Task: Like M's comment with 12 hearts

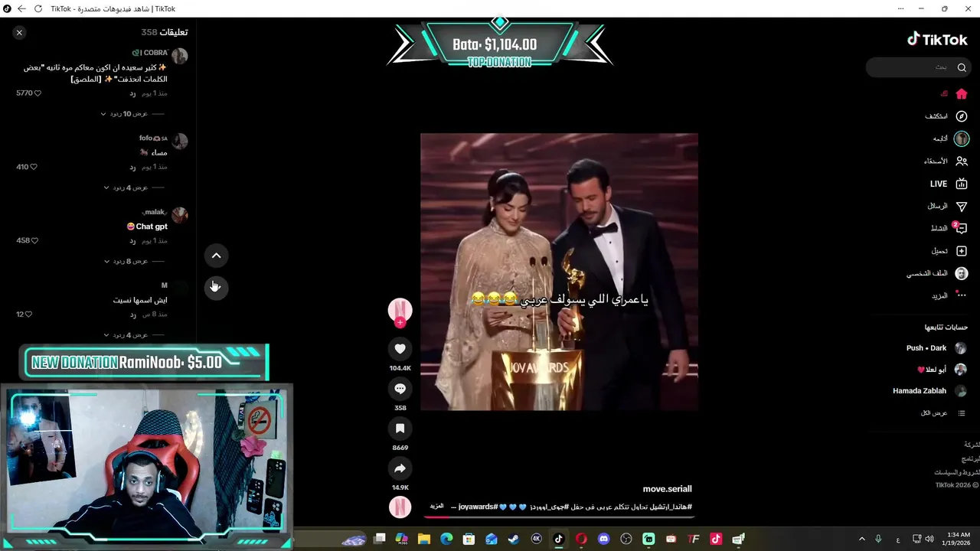Action: coord(28,315)
